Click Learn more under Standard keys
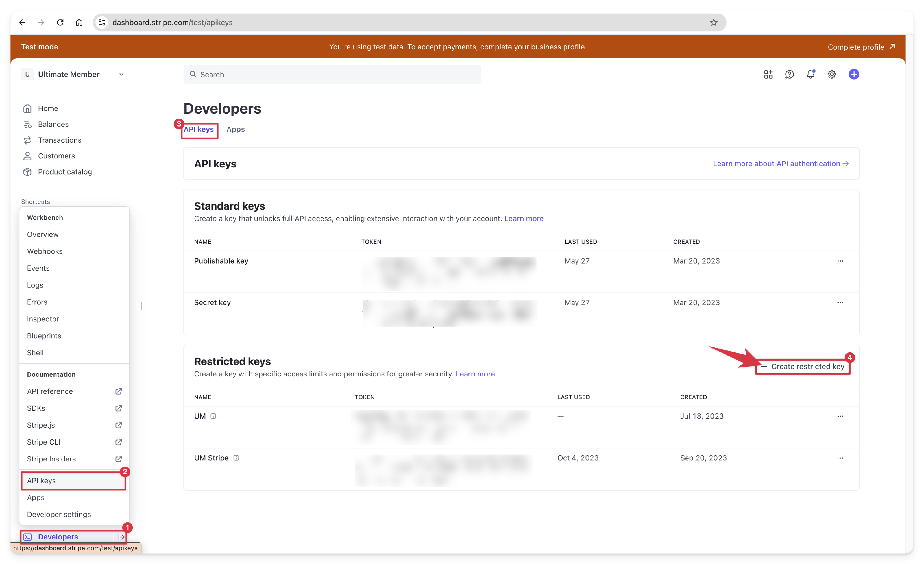 pos(524,219)
